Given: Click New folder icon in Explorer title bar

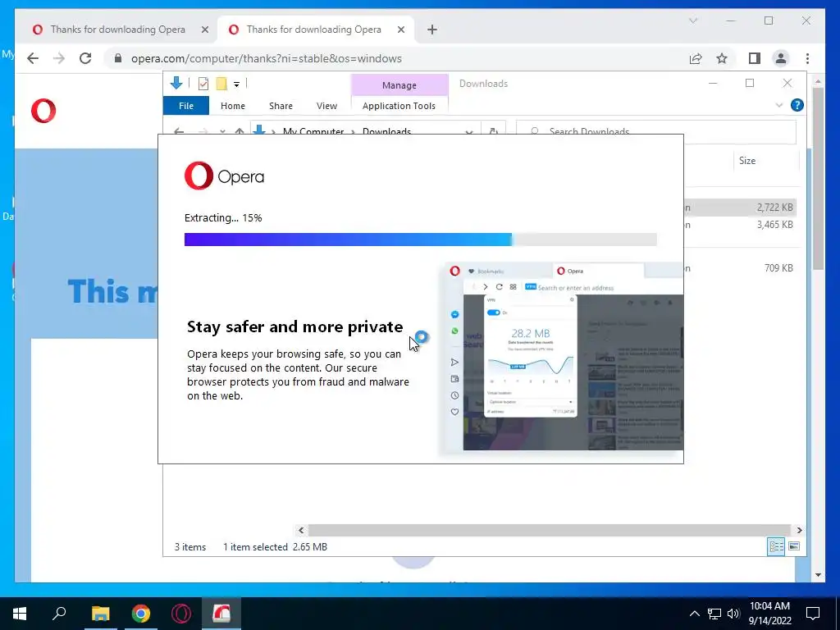Looking at the screenshot, I should click(221, 84).
